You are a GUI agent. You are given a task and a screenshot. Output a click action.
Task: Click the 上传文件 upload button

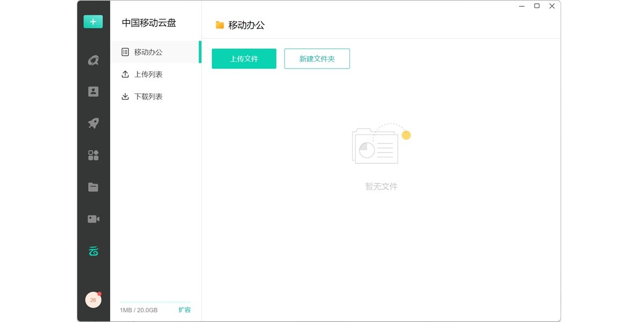tap(244, 59)
